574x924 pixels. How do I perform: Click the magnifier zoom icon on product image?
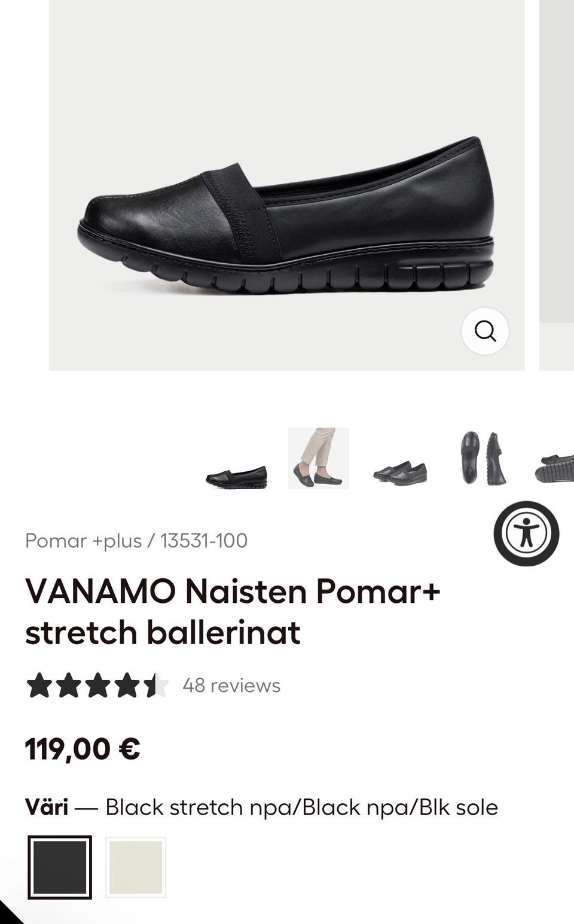[485, 331]
